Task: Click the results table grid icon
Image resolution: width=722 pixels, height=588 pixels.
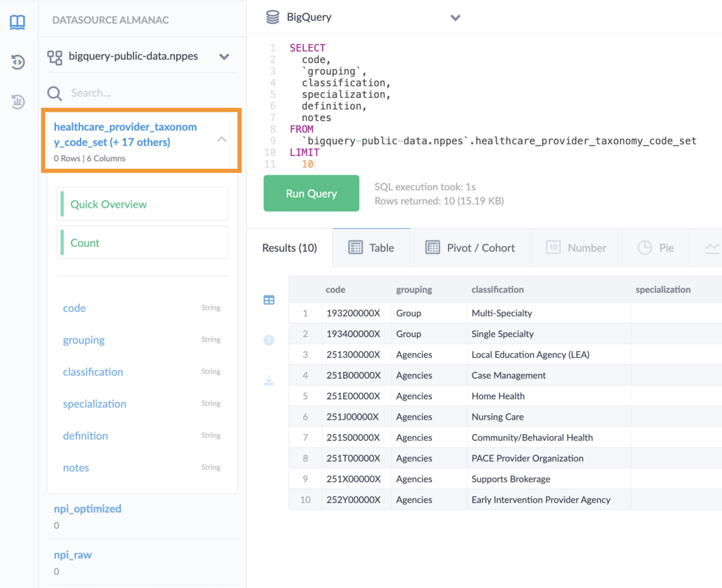Action: (x=269, y=300)
